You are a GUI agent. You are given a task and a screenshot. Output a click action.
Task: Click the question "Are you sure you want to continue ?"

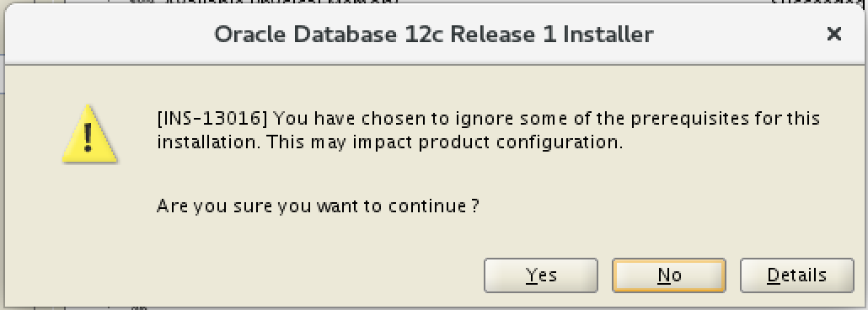coord(318,206)
